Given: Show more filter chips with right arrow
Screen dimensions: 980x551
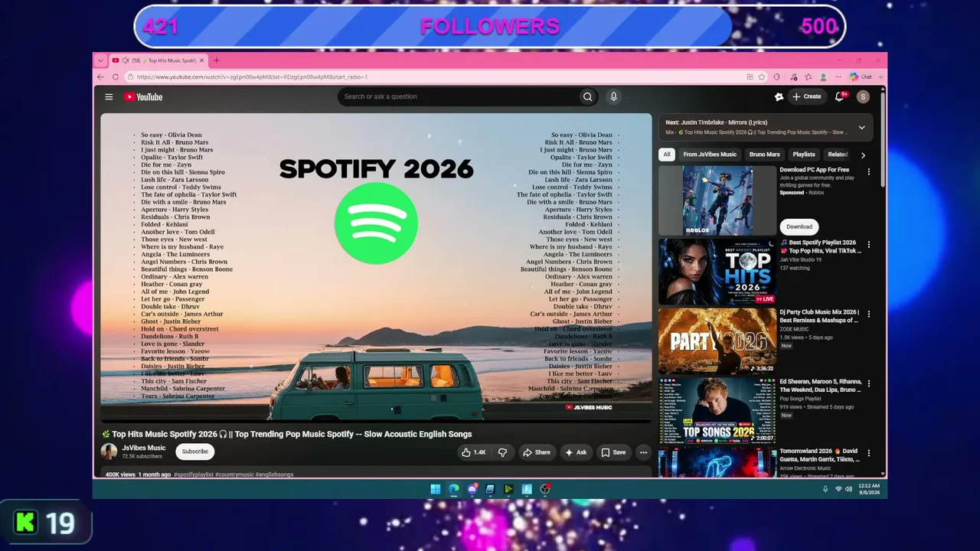Looking at the screenshot, I should (863, 155).
